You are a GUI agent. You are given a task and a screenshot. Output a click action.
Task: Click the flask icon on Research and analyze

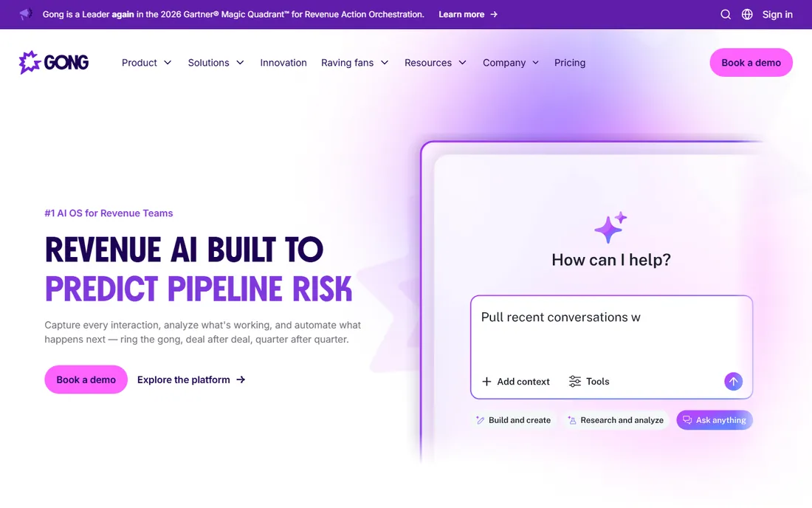click(x=571, y=420)
